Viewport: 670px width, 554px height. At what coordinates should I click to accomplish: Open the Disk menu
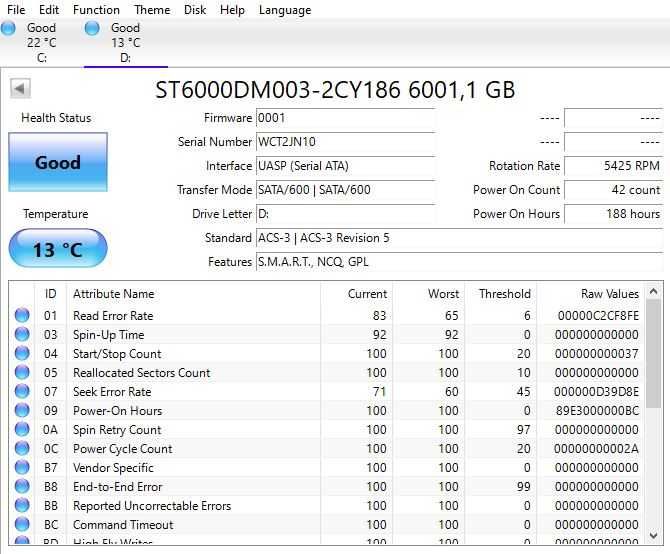[195, 9]
